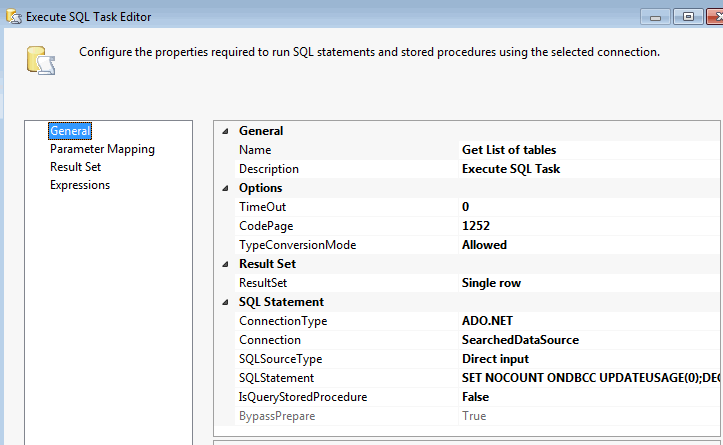Collapse the Options property category
723x445 pixels.
(x=225, y=188)
